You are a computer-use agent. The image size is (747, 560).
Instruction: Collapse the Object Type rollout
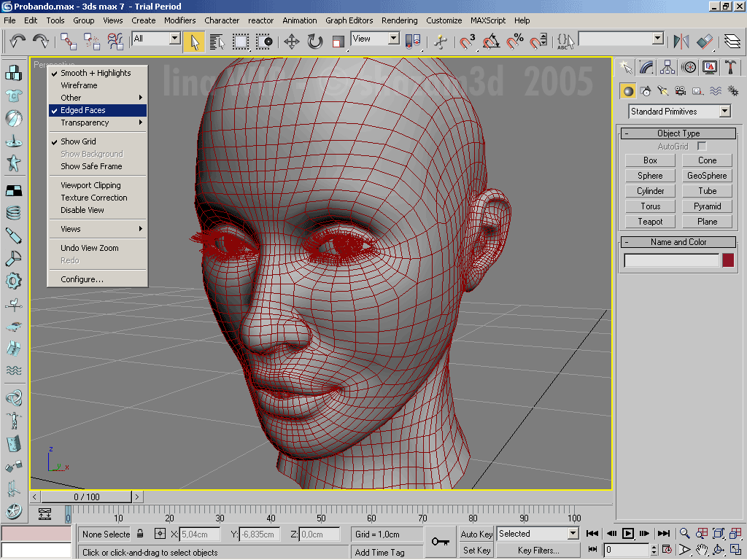pos(678,133)
